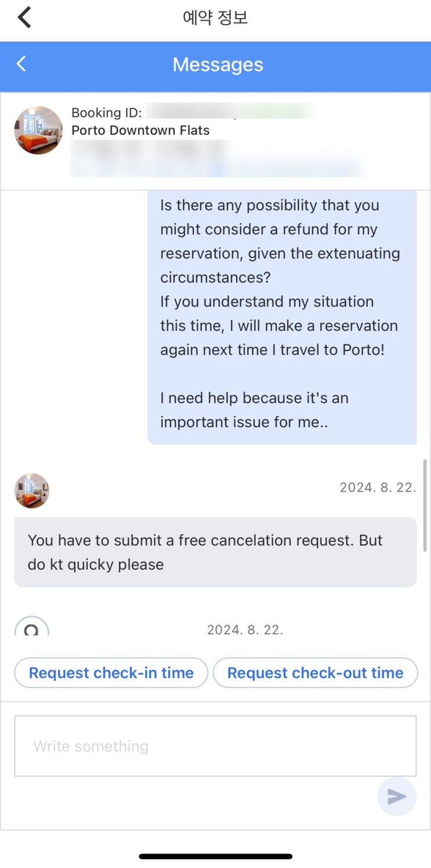The width and height of the screenshot is (431, 868).
Task: Tap the Messages header title
Action: tap(218, 65)
